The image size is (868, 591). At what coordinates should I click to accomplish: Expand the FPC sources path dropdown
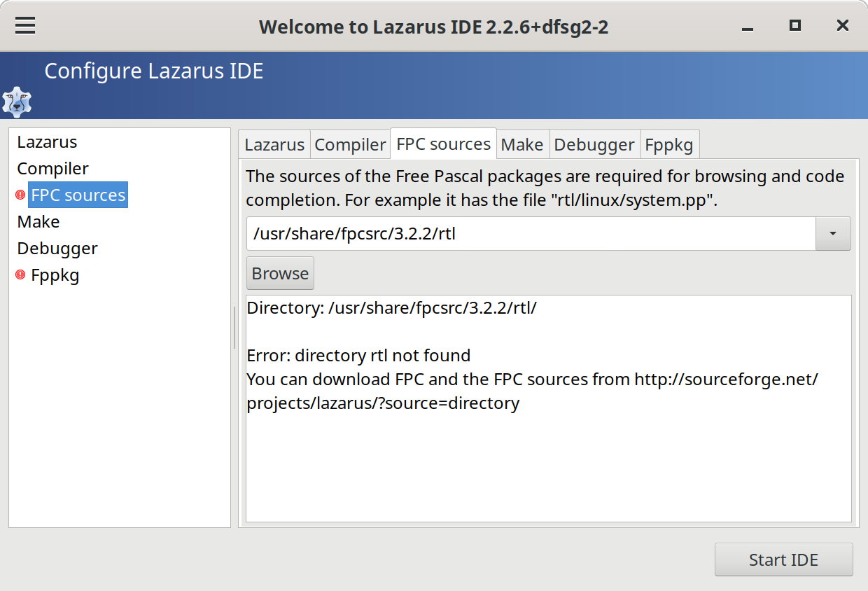pyautogui.click(x=833, y=234)
